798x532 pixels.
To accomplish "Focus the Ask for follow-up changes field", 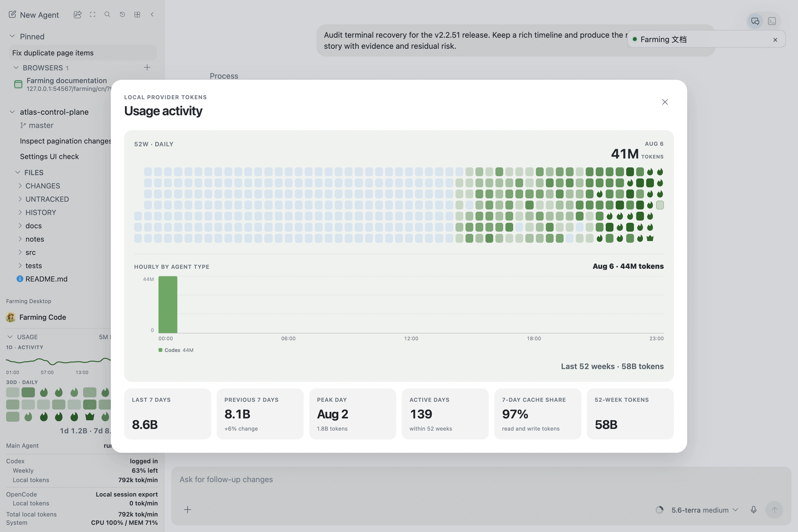I will click(x=481, y=479).
